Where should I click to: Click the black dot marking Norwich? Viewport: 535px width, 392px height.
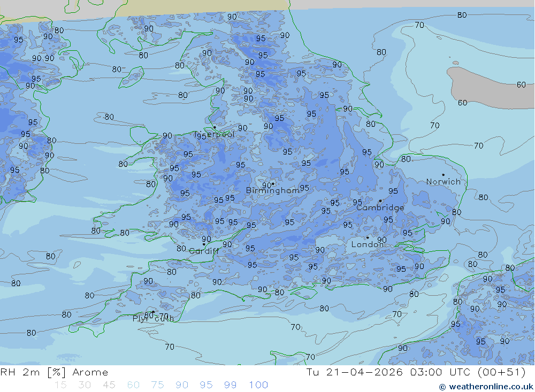[x=443, y=175]
